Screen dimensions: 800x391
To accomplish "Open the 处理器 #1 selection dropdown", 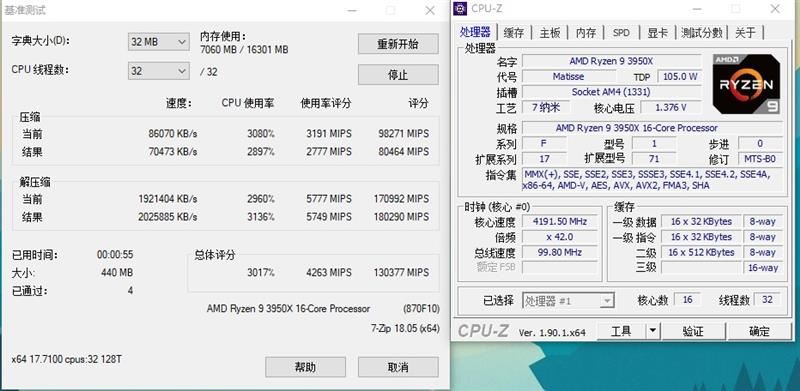I will point(568,301).
